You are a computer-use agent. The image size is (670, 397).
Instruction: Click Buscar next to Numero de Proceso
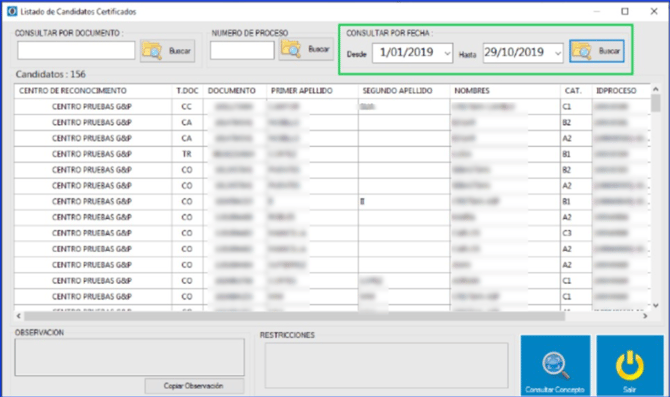click(x=306, y=49)
